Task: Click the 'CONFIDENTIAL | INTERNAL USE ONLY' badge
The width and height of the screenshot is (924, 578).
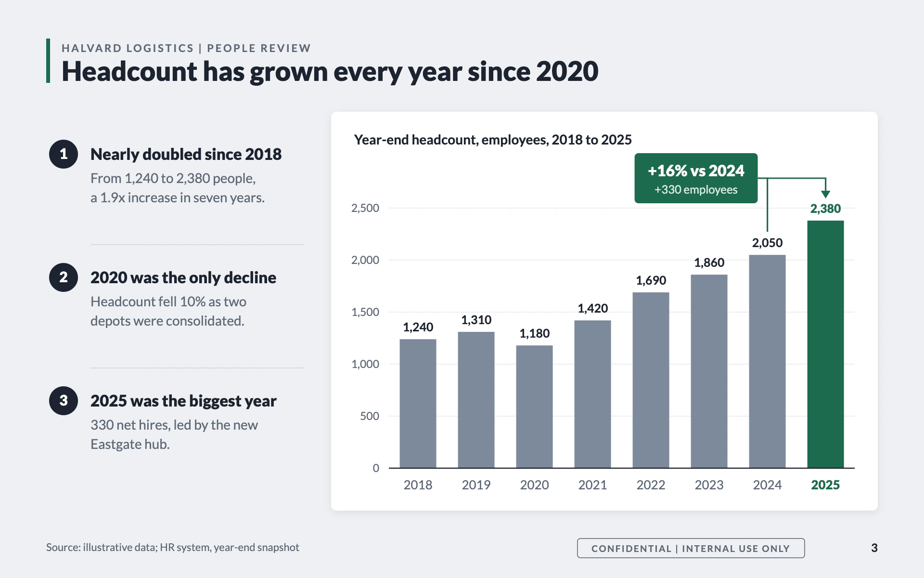Action: [691, 548]
